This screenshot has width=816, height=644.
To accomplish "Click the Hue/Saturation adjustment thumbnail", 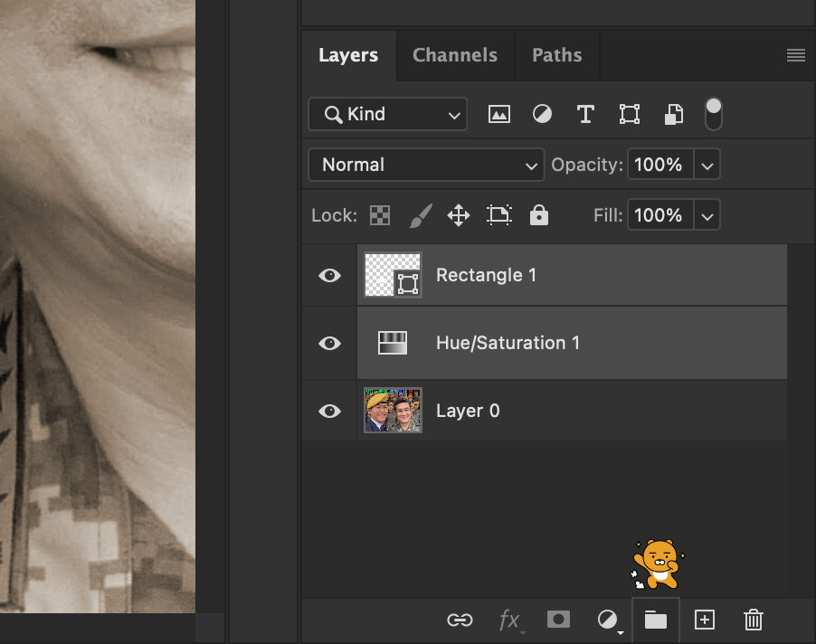I will [393, 343].
